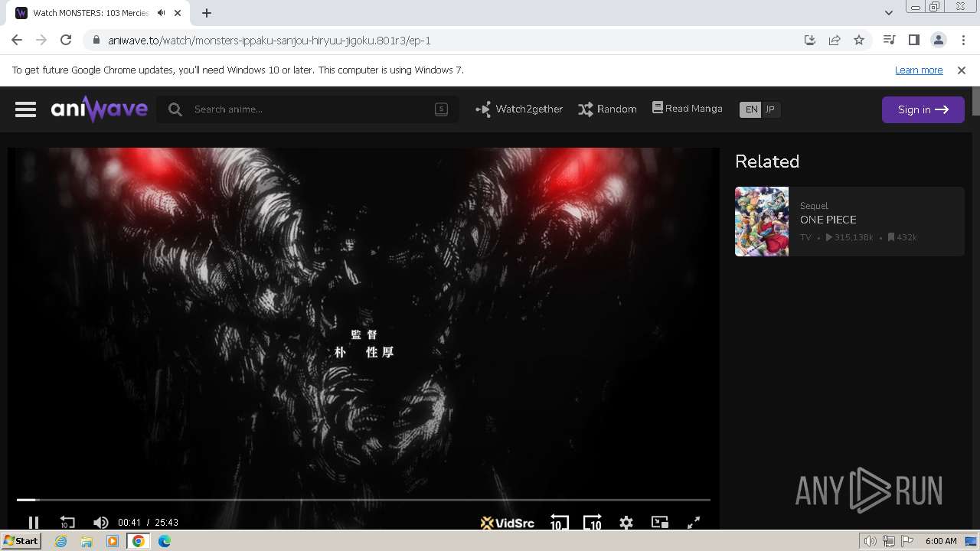Bookmark this tab with star
Image resolution: width=980 pixels, height=551 pixels.
click(x=859, y=40)
